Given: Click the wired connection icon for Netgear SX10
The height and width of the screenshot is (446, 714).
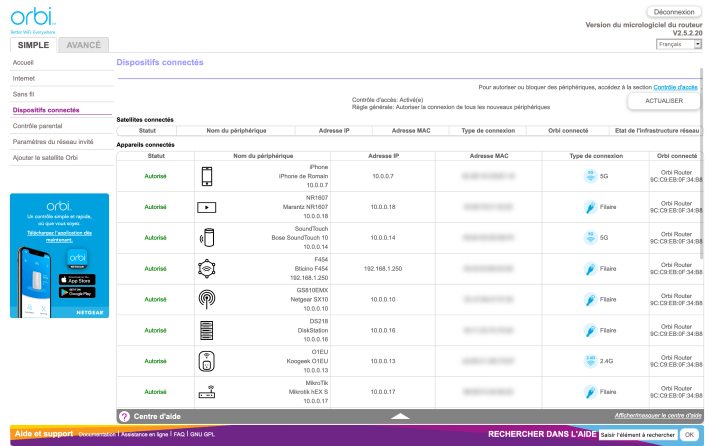Looking at the screenshot, I should click(590, 300).
